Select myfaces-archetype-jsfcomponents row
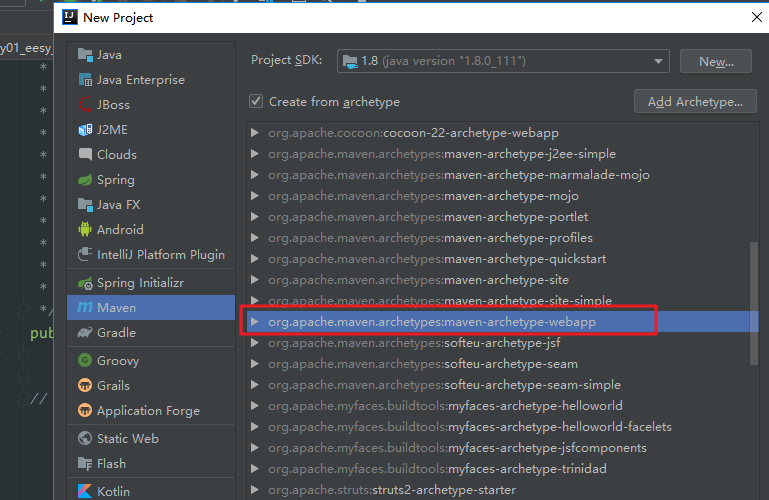Viewport: 769px width, 500px height. click(502, 448)
